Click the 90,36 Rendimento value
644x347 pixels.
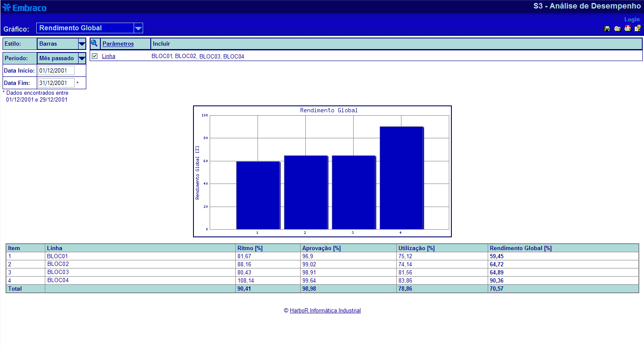tap(497, 280)
